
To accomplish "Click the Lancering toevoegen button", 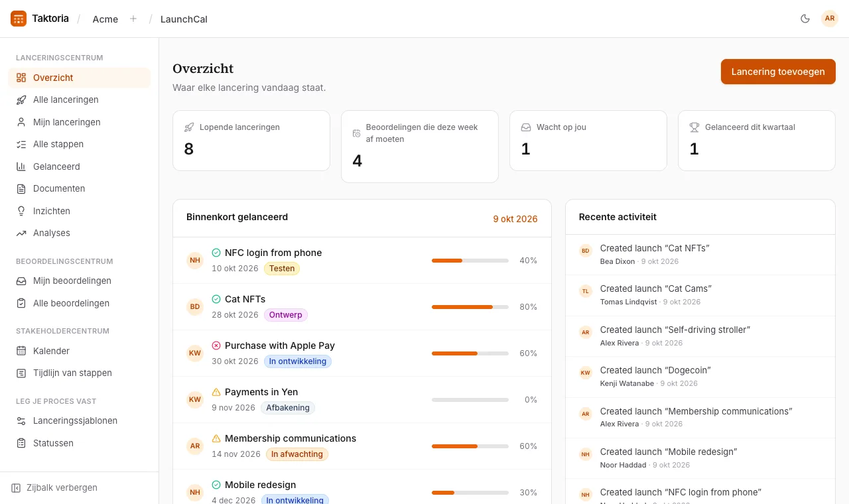I will coord(778,72).
